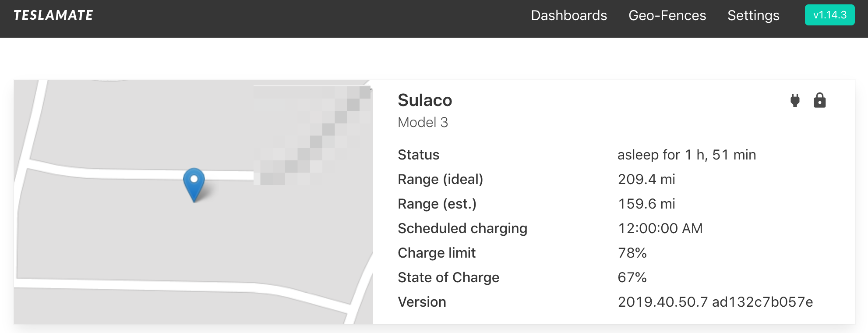Click the Range (ideal) 209.4 mi value
The width and height of the screenshot is (868, 333).
click(x=646, y=179)
